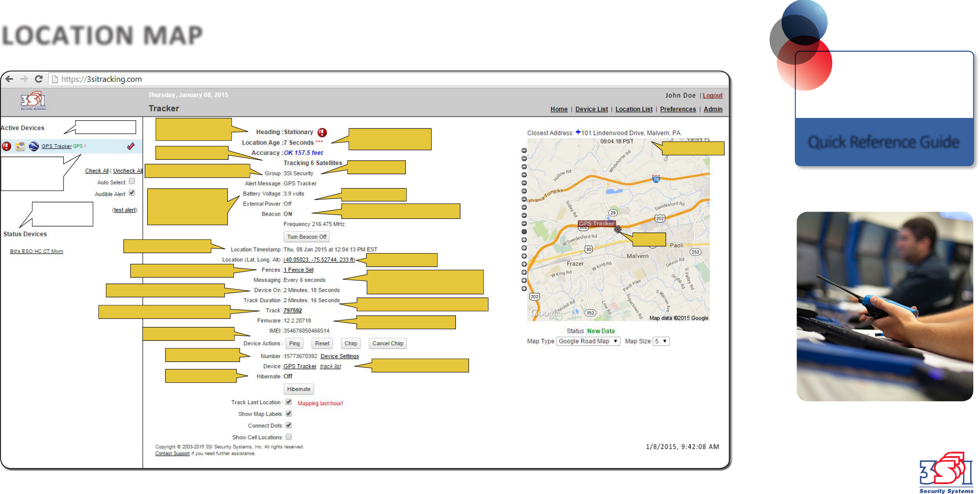Screen dimensions: 980x494
Task: Toggle the Audible Alert checkbox
Action: pyautogui.click(x=132, y=193)
